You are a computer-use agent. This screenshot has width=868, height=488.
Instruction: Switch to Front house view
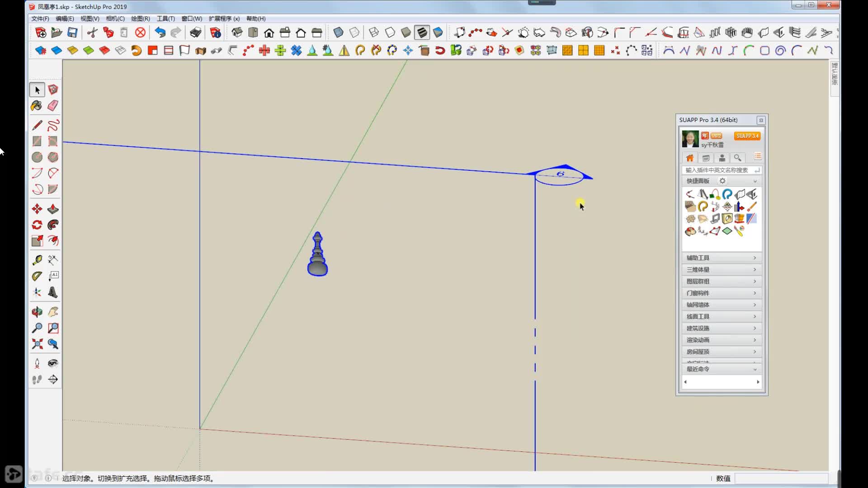pyautogui.click(x=269, y=33)
